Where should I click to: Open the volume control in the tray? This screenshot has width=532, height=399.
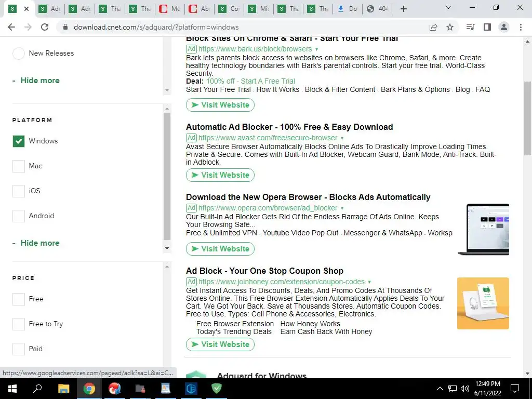pos(465,389)
